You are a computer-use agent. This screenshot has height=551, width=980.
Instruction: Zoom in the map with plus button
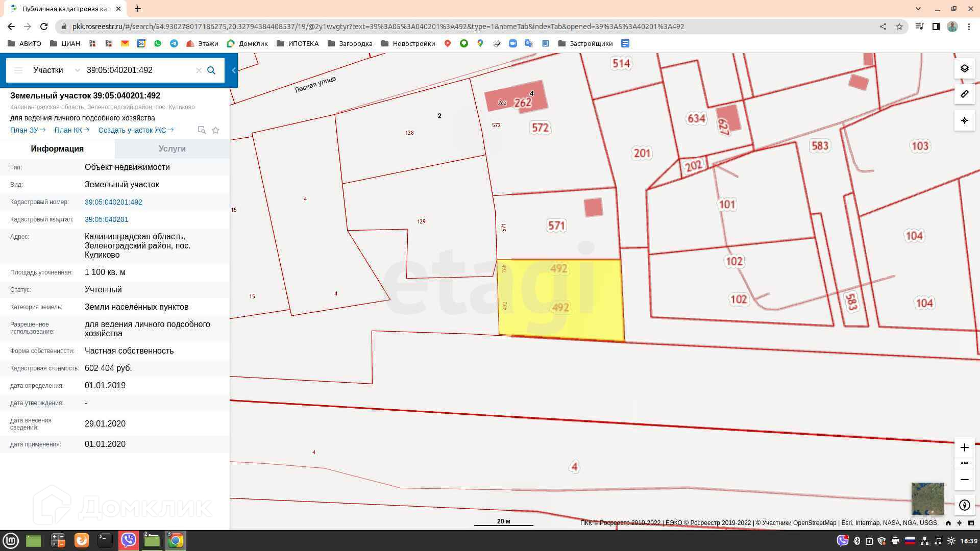[x=964, y=447]
